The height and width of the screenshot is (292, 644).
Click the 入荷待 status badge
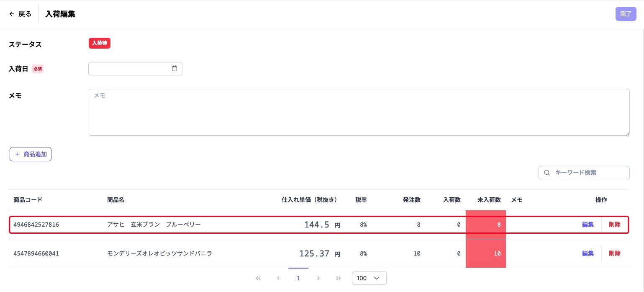[99, 43]
